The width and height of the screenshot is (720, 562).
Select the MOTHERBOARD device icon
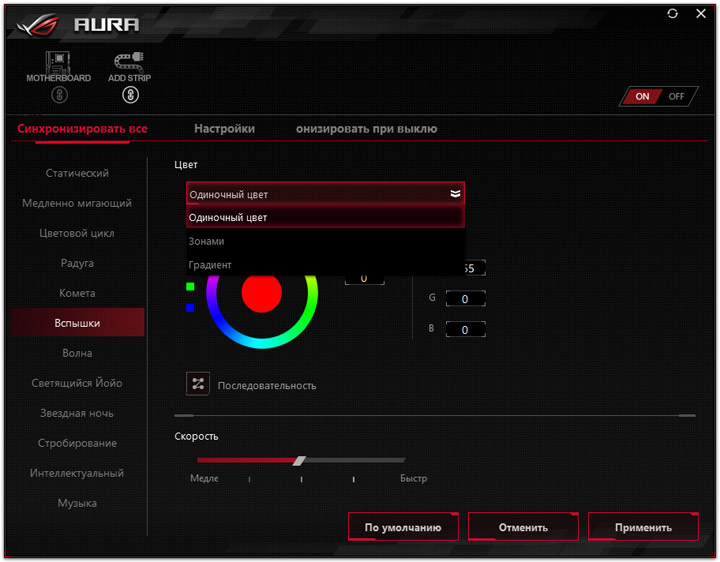[x=58, y=63]
